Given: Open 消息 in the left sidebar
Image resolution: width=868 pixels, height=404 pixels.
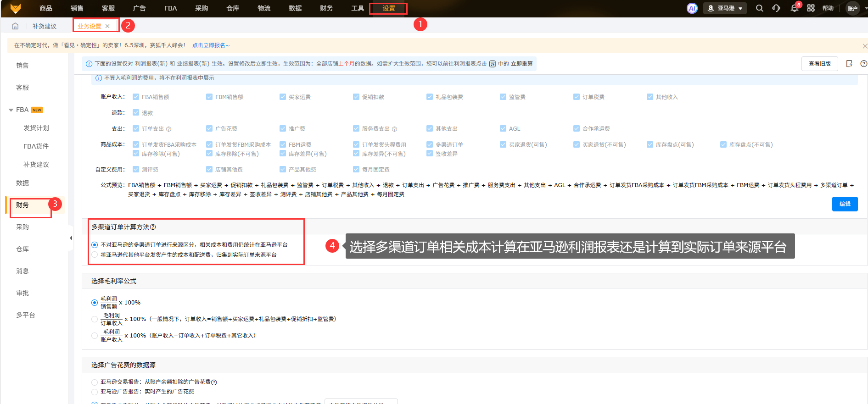Looking at the screenshot, I should 22,271.
